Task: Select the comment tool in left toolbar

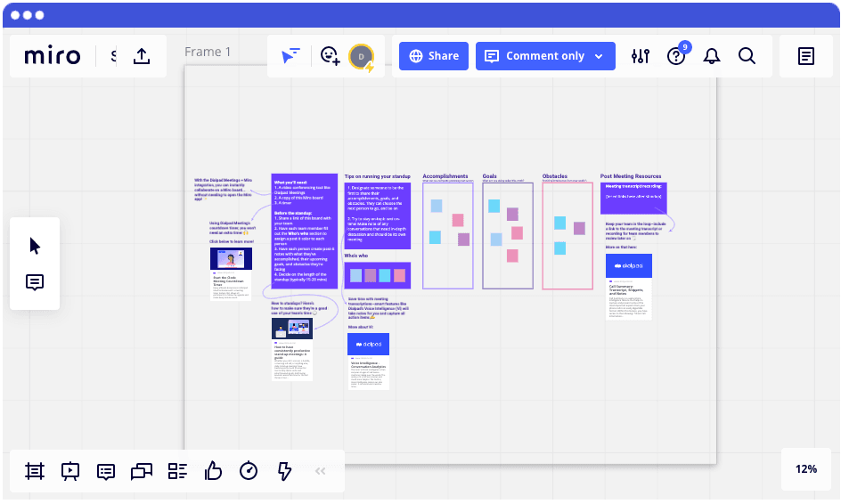Action: click(x=35, y=282)
